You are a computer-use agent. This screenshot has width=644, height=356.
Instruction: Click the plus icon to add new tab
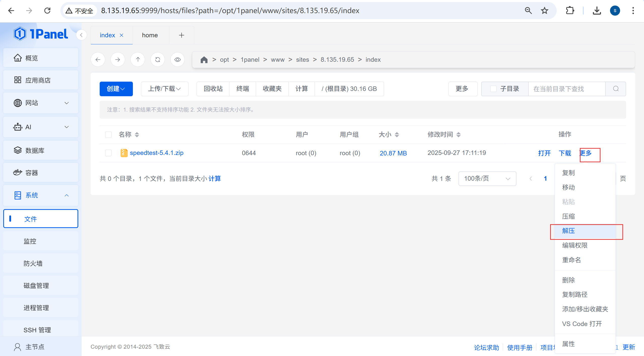pos(181,35)
